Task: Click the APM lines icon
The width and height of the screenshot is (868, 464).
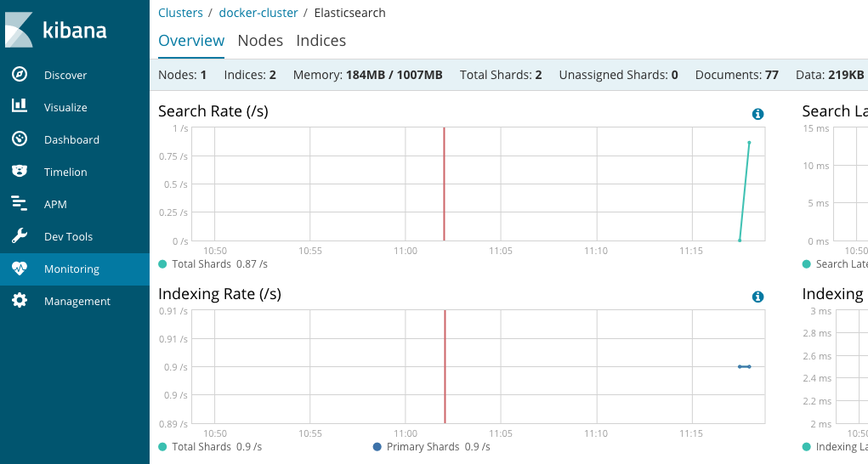Action: (20, 203)
